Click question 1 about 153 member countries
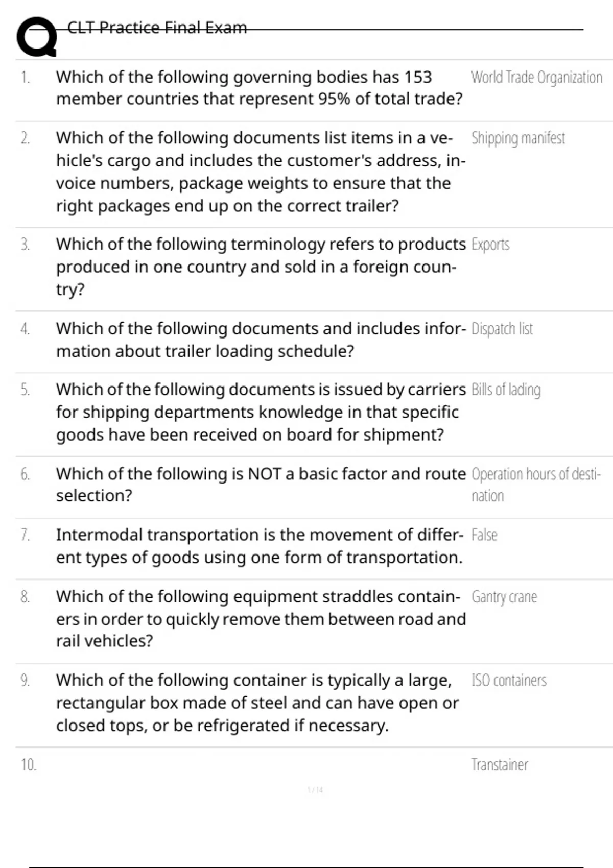The height and width of the screenshot is (868, 613). 259,88
